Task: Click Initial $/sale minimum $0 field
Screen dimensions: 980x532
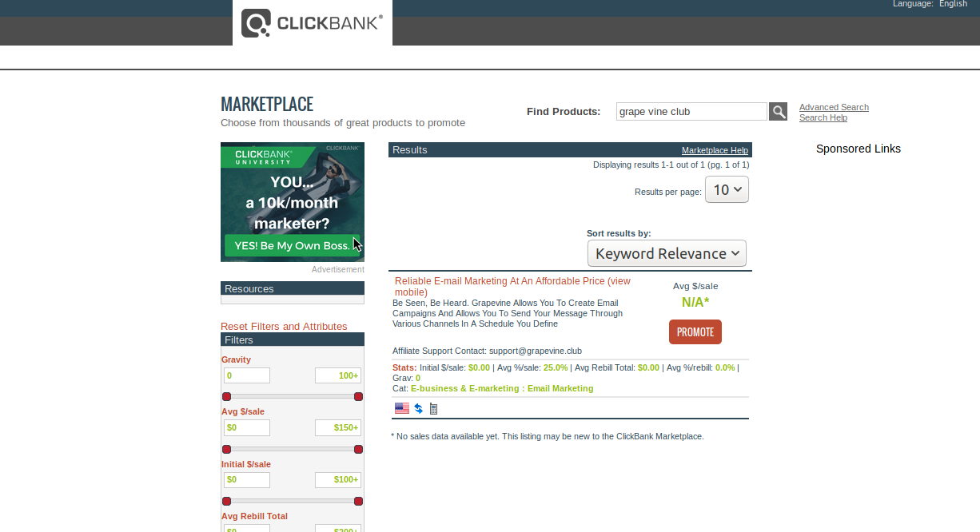Action: [x=246, y=480]
